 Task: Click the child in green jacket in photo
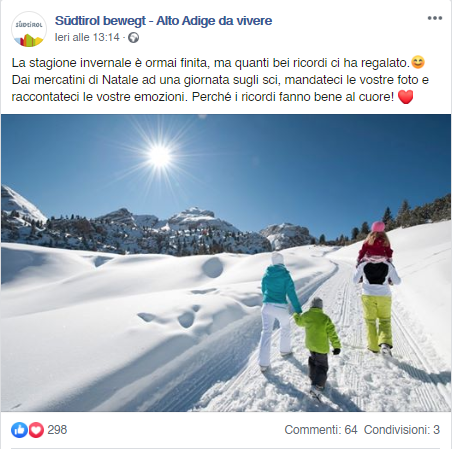pos(318,343)
